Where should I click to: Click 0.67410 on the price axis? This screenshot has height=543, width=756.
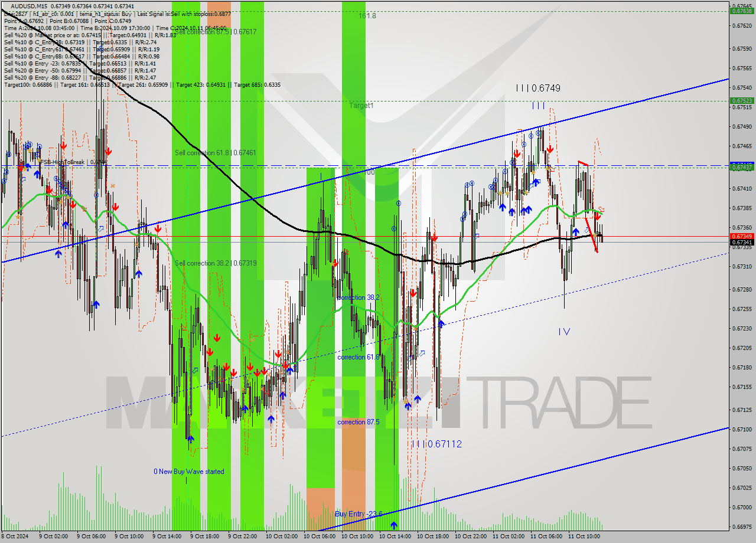(x=742, y=189)
